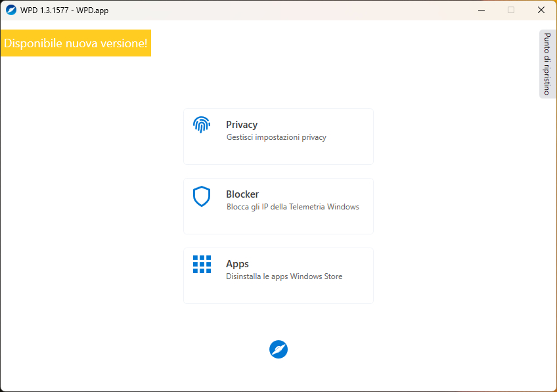
Task: Open the Punto di ripristino side tab
Action: (547, 64)
